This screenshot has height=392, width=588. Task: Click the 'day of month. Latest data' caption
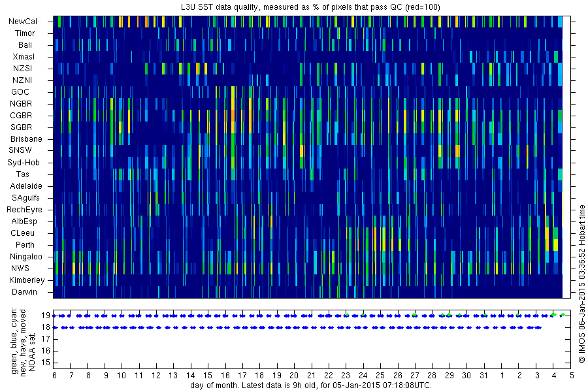pyautogui.click(x=311, y=385)
